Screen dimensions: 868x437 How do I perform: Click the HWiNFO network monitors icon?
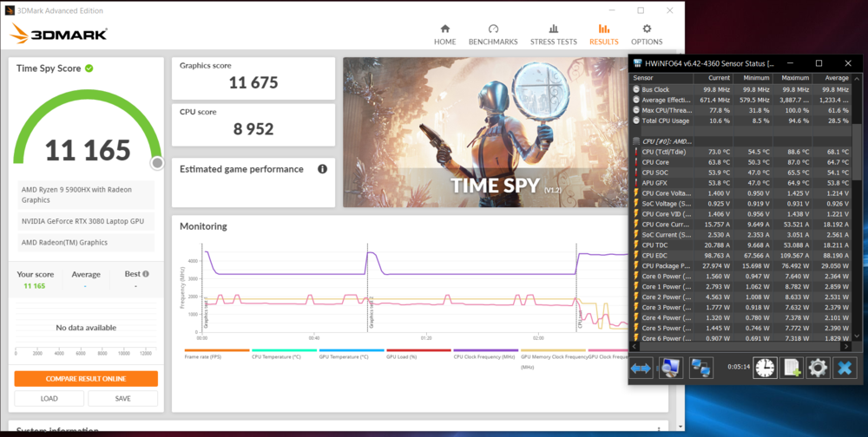coord(700,368)
